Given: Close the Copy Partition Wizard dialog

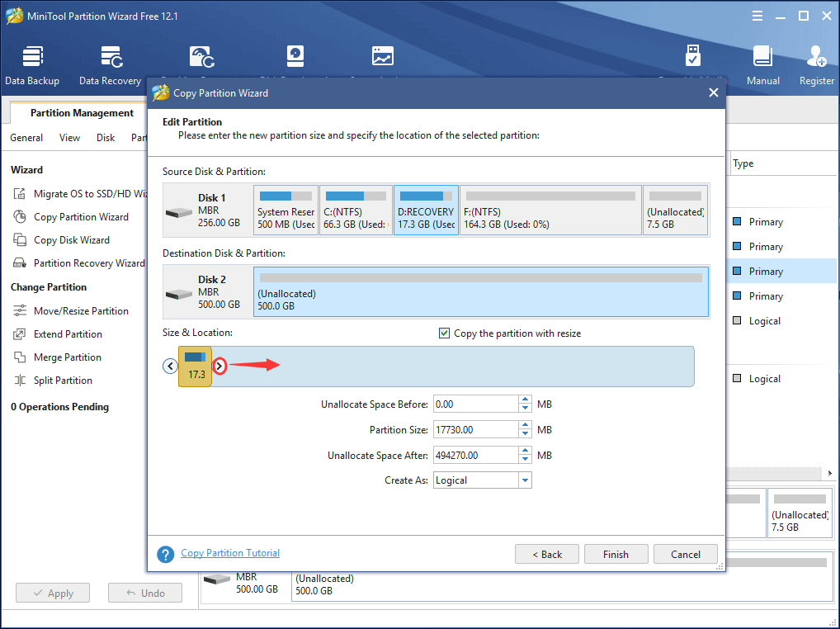Looking at the screenshot, I should click(713, 92).
